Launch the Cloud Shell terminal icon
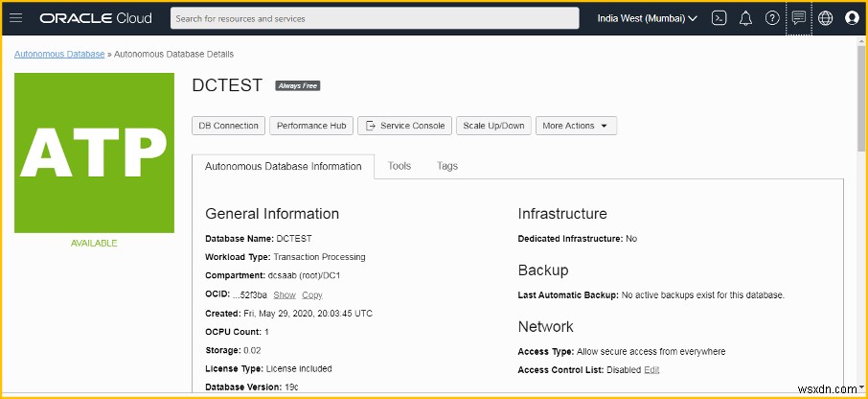Viewport: 868px width, 399px height. (x=720, y=18)
